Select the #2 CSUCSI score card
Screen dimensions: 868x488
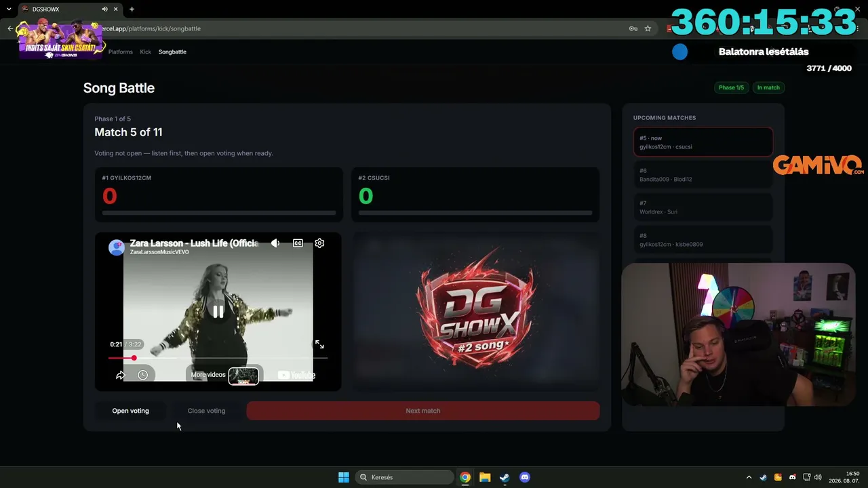coord(475,195)
